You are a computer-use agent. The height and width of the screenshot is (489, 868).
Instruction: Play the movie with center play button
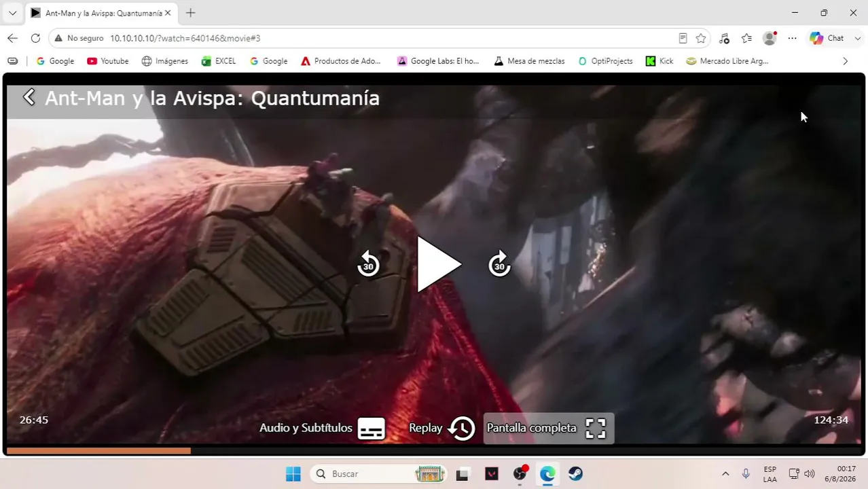[438, 264]
